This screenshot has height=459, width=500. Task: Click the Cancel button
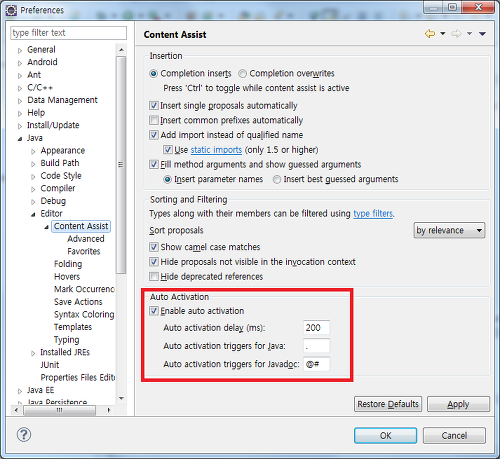tap(454, 436)
